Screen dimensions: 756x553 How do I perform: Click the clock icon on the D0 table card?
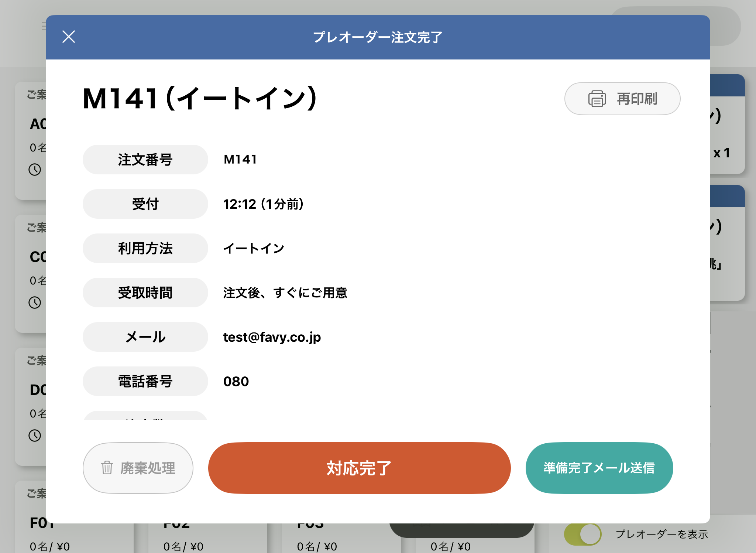[x=35, y=436]
